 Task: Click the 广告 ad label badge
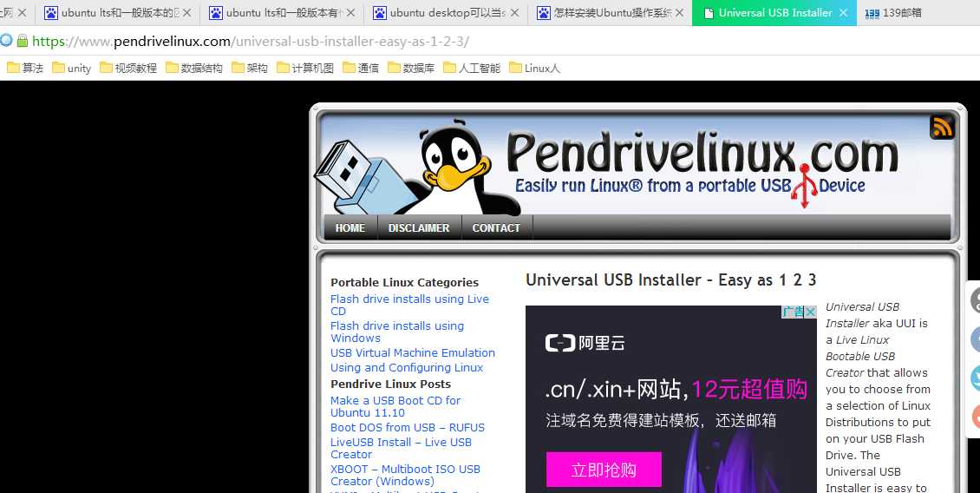click(x=793, y=312)
